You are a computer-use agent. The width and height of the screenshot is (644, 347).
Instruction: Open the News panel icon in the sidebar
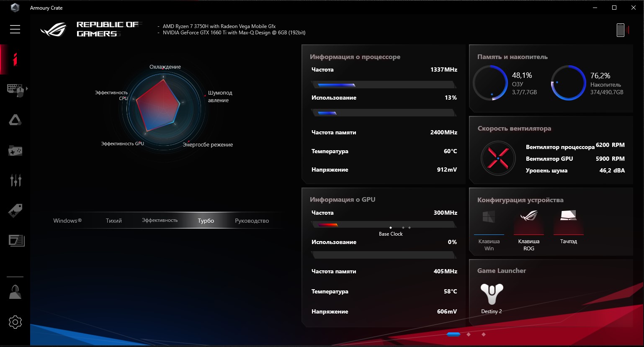pyautogui.click(x=16, y=241)
